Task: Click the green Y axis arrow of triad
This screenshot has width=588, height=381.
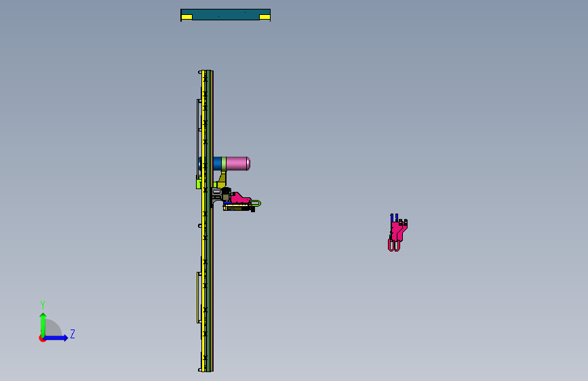Action: click(x=43, y=324)
